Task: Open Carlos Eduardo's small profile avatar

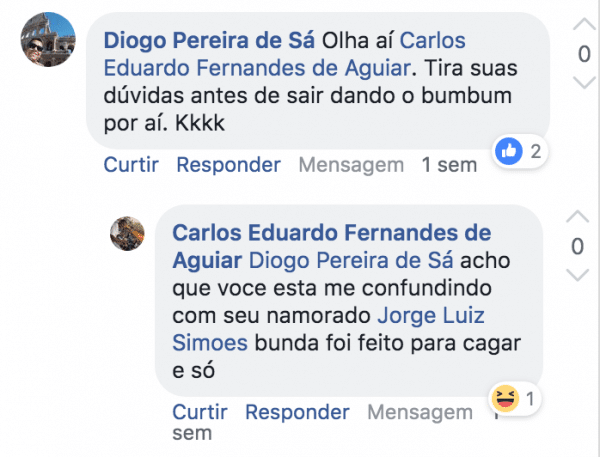Action: tap(127, 233)
